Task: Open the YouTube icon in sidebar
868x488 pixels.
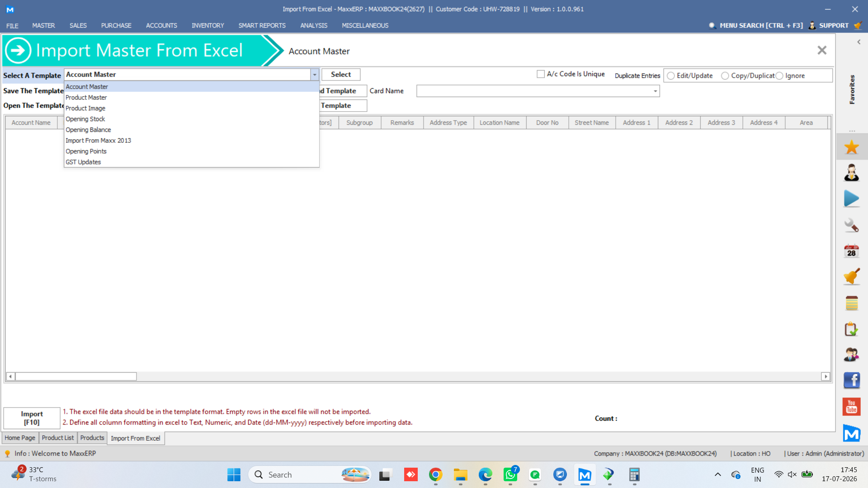Action: (851, 407)
